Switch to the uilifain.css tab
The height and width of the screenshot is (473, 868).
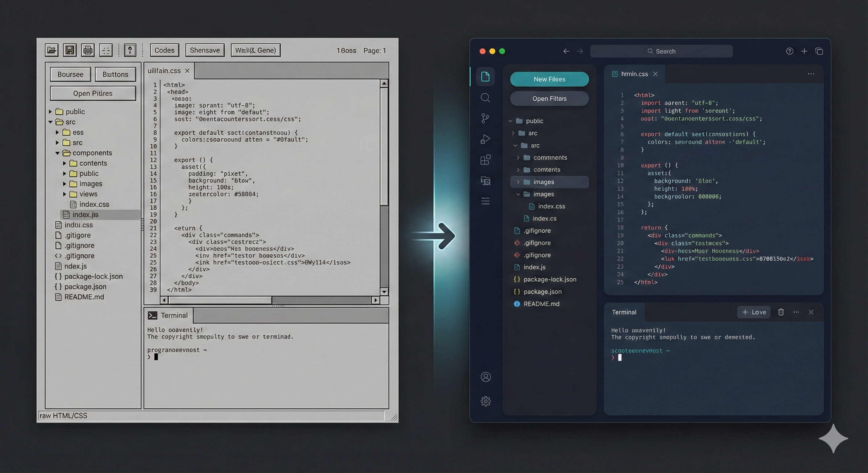[165, 71]
